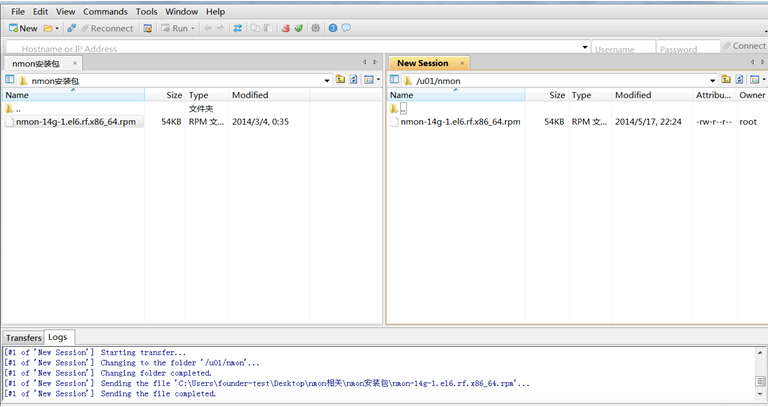This screenshot has width=768, height=407.
Task: Switch to the Logs tab
Action: [x=58, y=337]
